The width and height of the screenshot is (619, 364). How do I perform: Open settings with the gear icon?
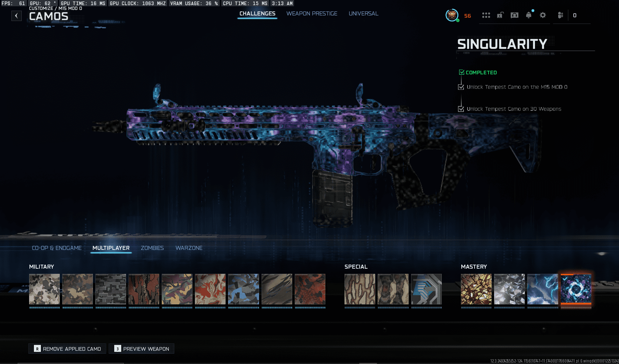pyautogui.click(x=543, y=15)
